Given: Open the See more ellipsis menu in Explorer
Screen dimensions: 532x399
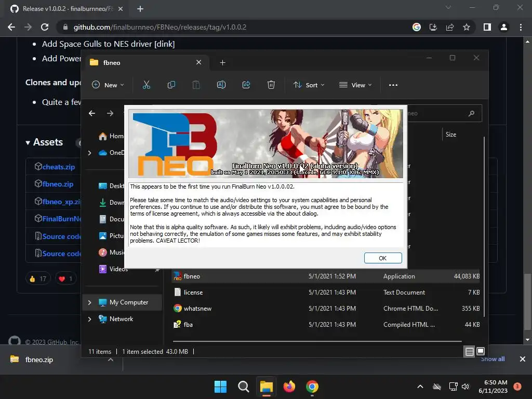Looking at the screenshot, I should pos(393,85).
